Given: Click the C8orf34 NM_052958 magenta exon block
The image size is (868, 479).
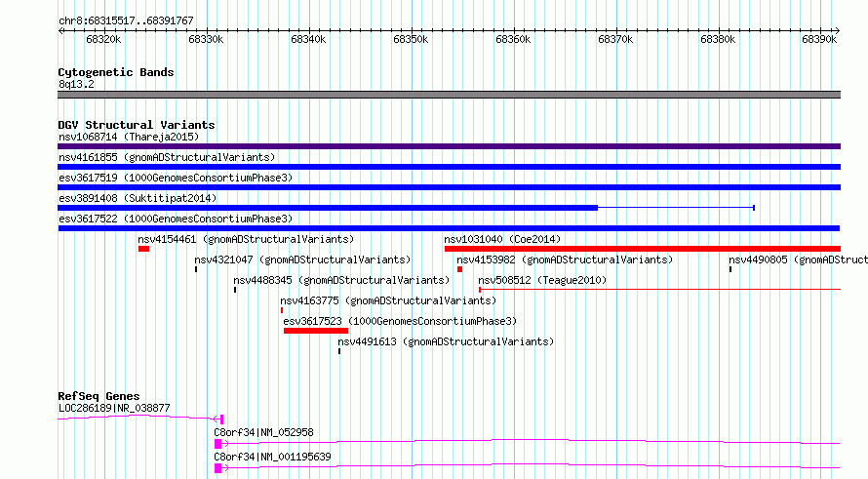Looking at the screenshot, I should (218, 444).
